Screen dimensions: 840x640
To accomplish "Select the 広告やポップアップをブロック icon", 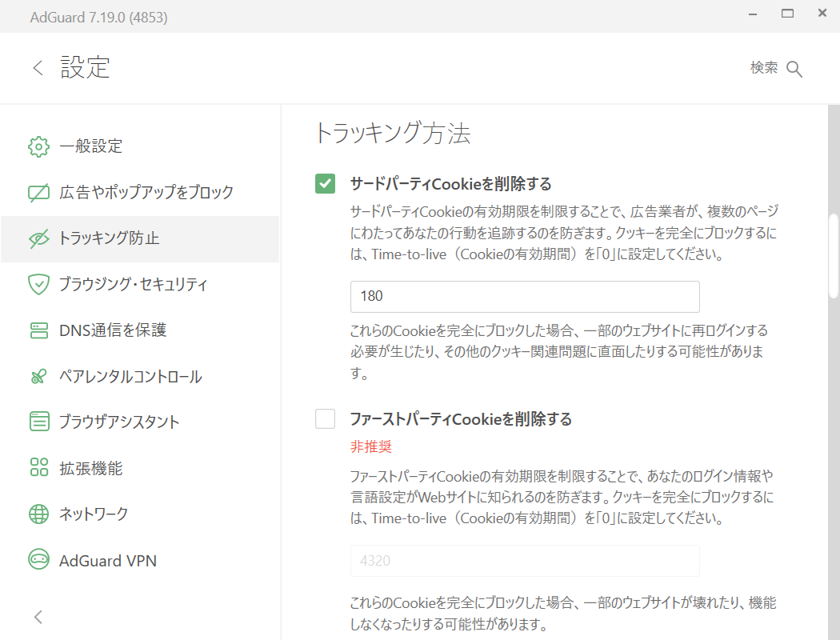I will click(x=38, y=193).
